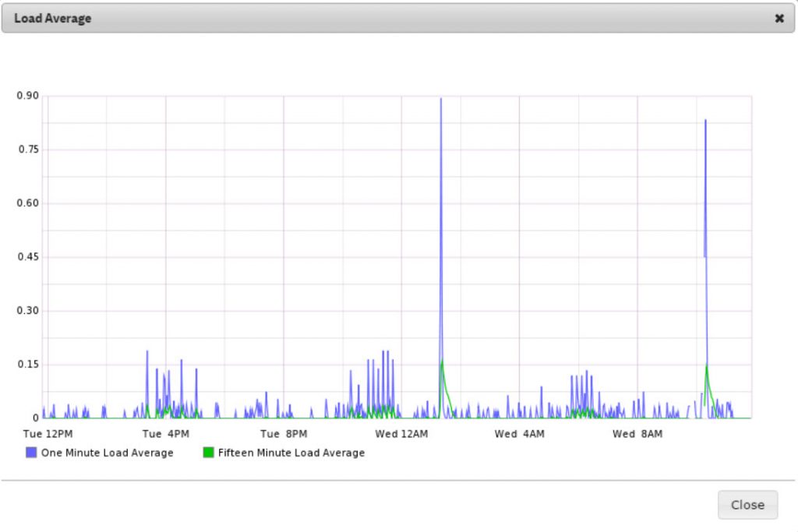Click the Wed 4AM time axis label
This screenshot has width=798, height=532.
[519, 434]
